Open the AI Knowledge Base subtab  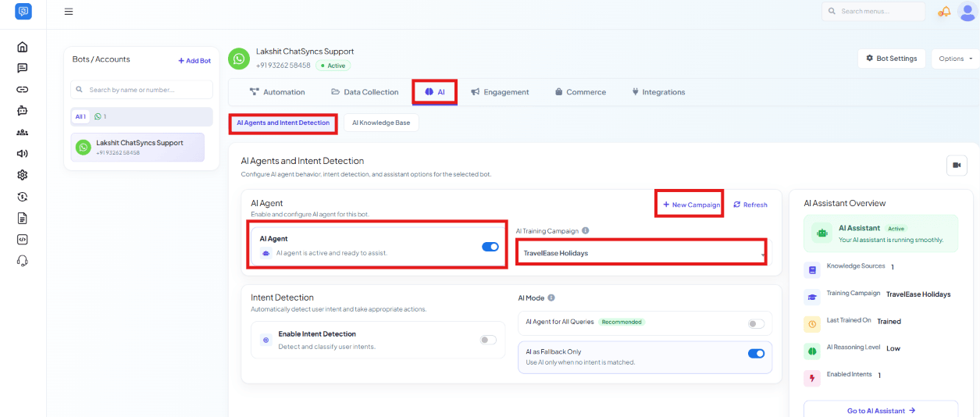coord(381,123)
